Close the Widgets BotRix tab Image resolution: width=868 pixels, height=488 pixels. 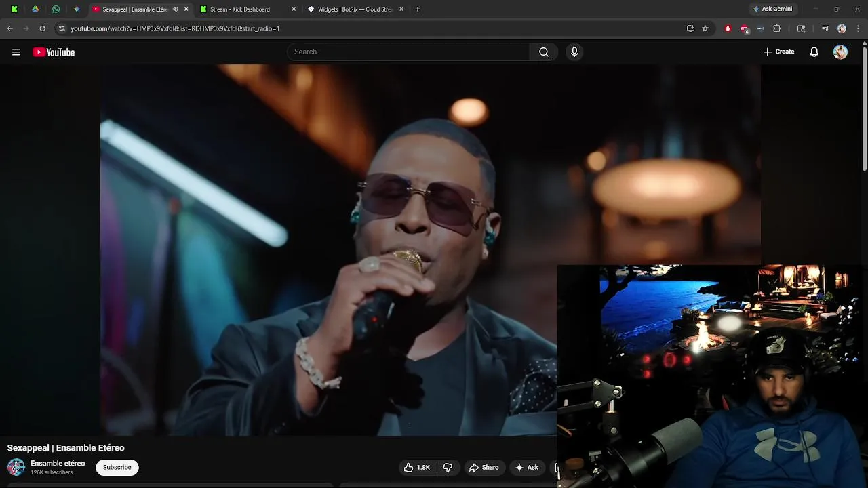[x=401, y=9]
